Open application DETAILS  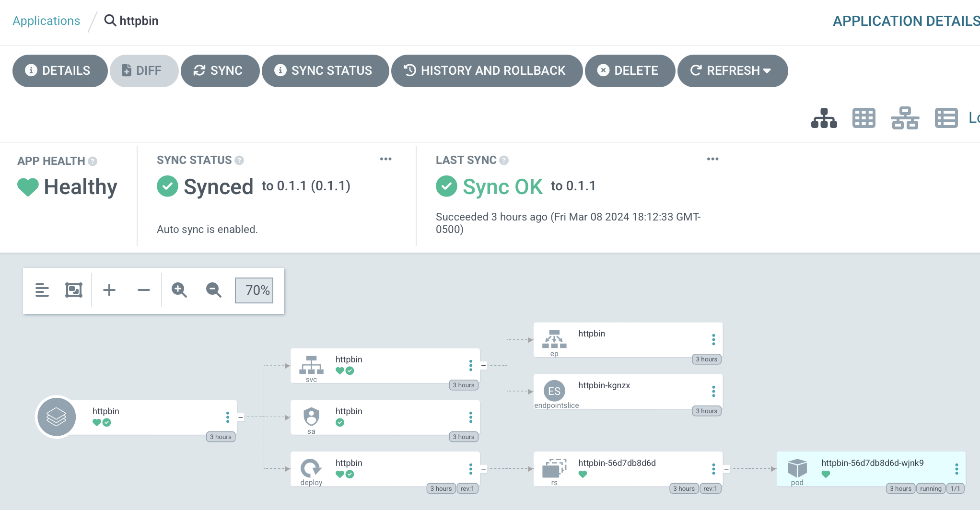59,70
